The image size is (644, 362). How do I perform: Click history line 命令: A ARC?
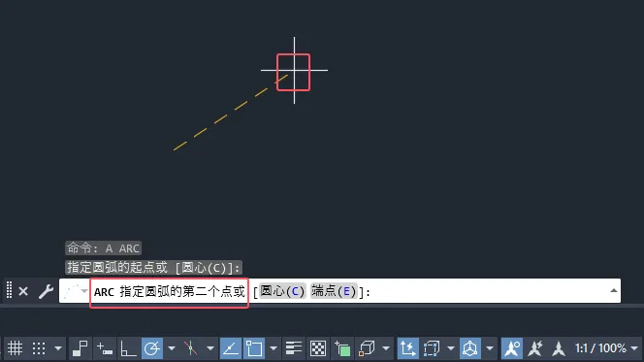104,248
